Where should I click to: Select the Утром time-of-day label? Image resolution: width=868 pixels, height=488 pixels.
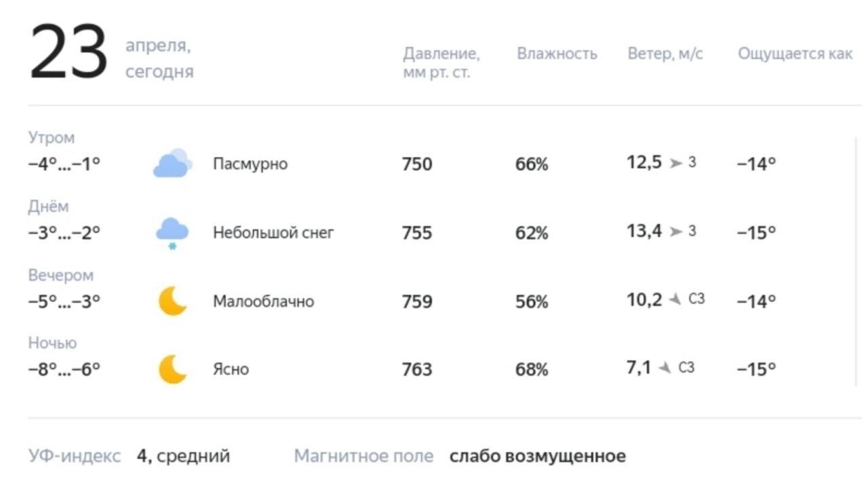[x=52, y=138]
